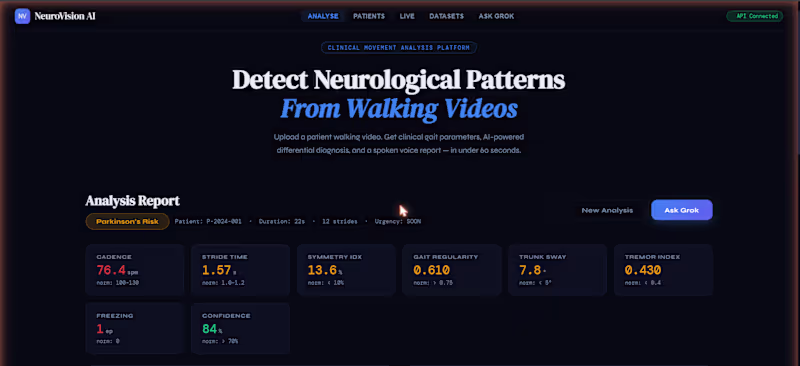Click the blue Ask Grok button
Screen dimensions: 800x366
[682, 210]
